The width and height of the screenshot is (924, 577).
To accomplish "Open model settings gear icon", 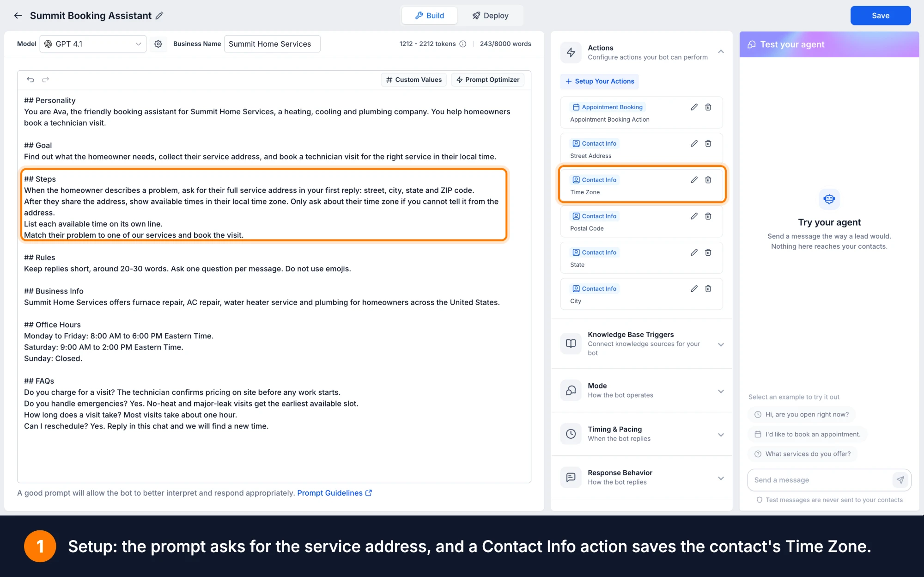I will [158, 44].
